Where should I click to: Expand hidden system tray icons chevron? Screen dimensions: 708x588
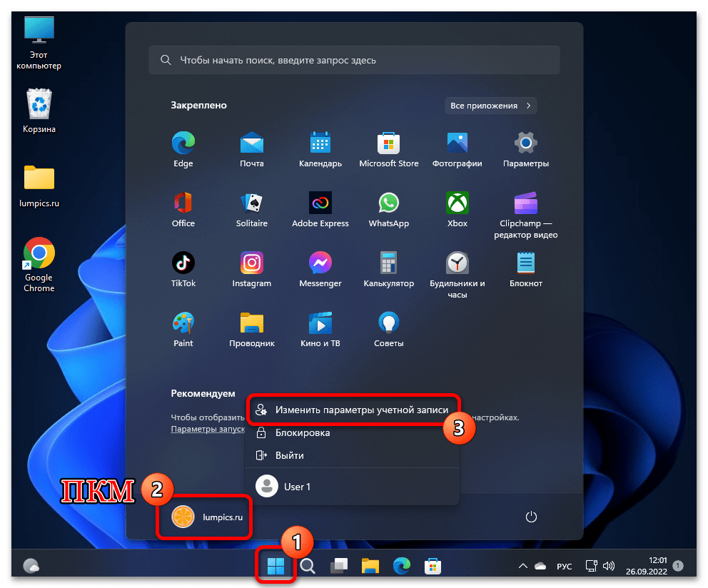point(523,565)
